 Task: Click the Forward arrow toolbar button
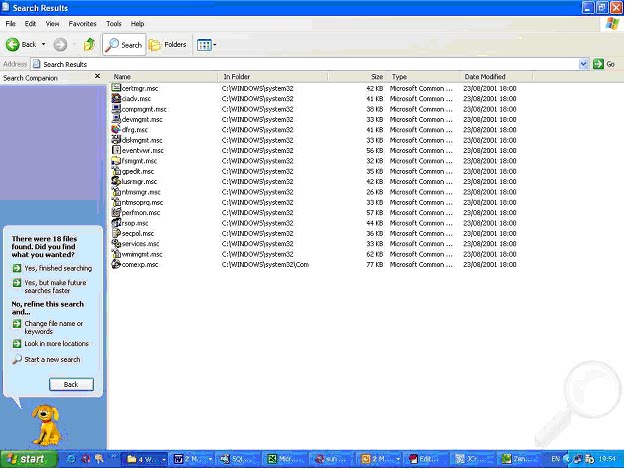coord(60,45)
